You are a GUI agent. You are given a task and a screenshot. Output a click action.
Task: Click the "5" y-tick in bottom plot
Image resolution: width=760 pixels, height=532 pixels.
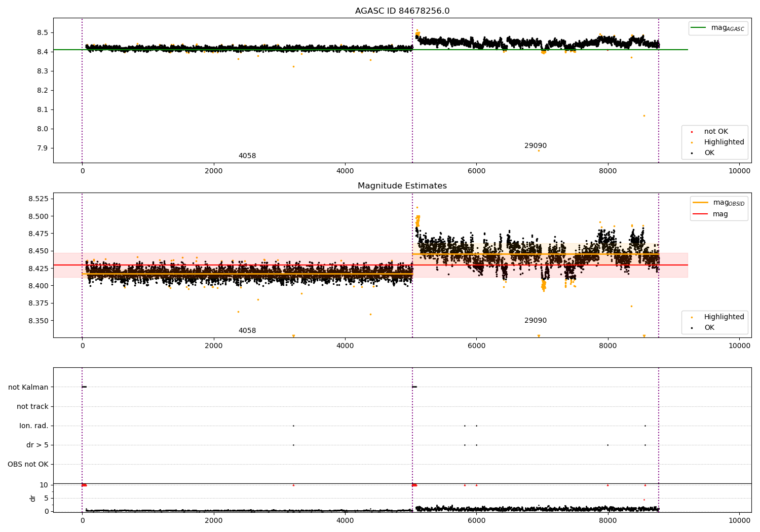click(46, 498)
